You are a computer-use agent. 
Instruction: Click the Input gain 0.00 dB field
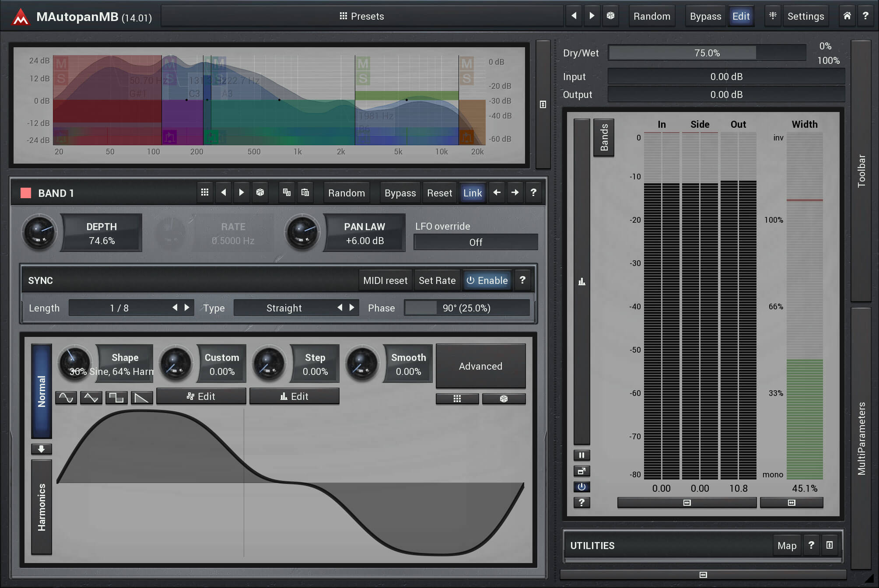[x=726, y=77]
